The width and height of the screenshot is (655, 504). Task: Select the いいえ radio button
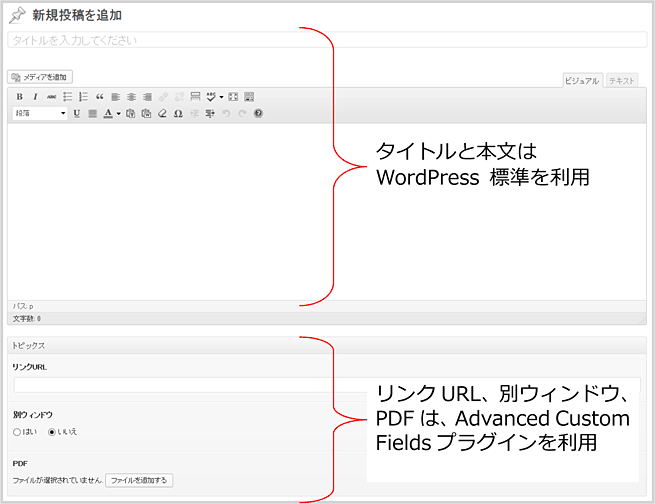(52, 431)
